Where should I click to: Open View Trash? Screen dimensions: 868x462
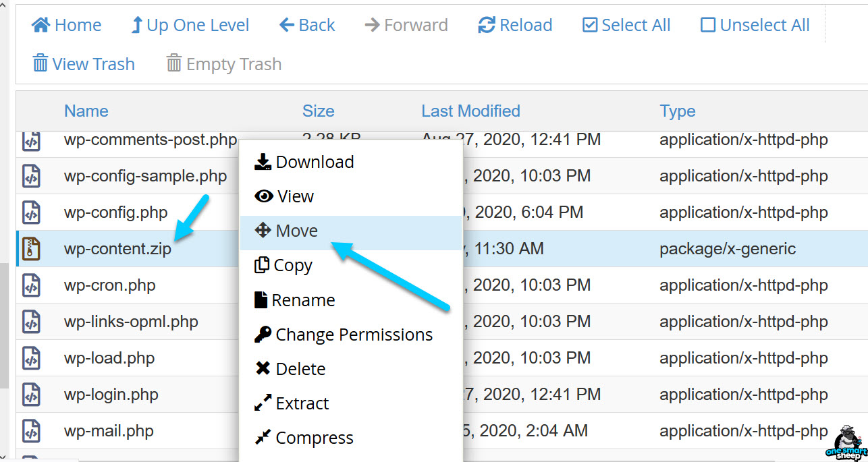pos(84,64)
